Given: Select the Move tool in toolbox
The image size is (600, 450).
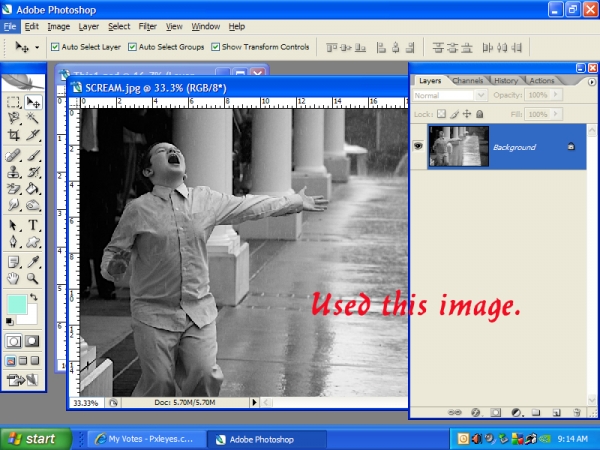Looking at the screenshot, I should (x=33, y=102).
